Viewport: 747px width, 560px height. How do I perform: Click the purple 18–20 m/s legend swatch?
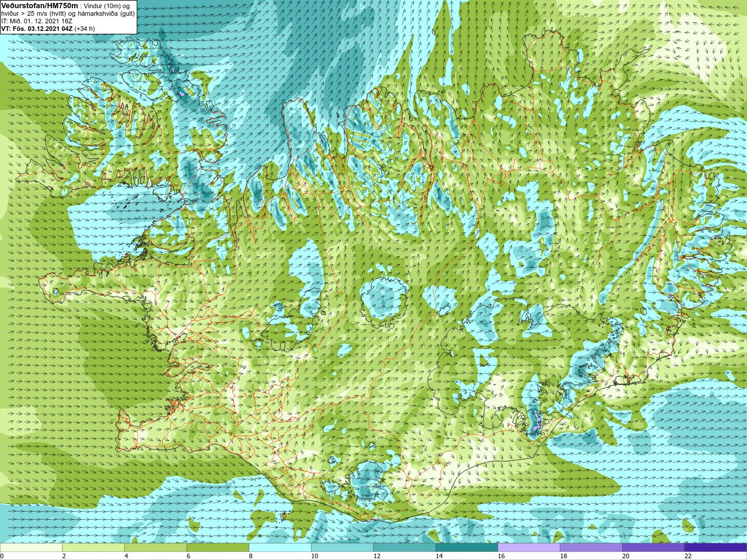pos(591,548)
